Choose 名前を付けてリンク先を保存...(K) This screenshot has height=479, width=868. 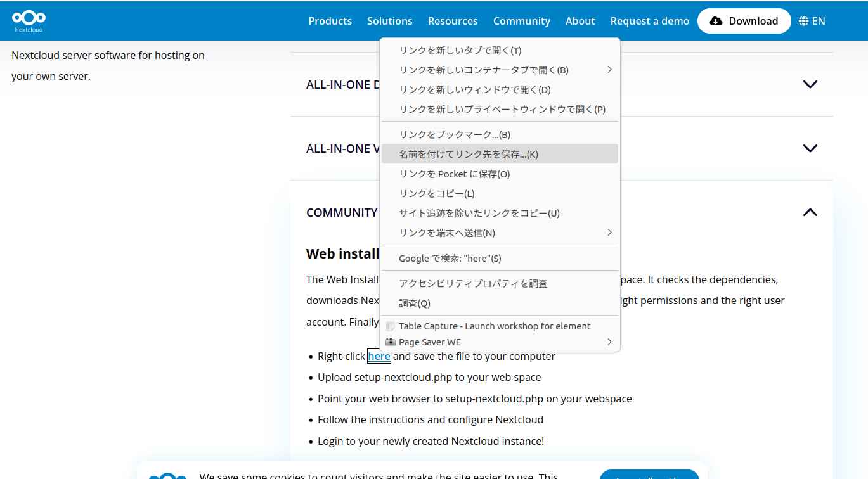500,154
